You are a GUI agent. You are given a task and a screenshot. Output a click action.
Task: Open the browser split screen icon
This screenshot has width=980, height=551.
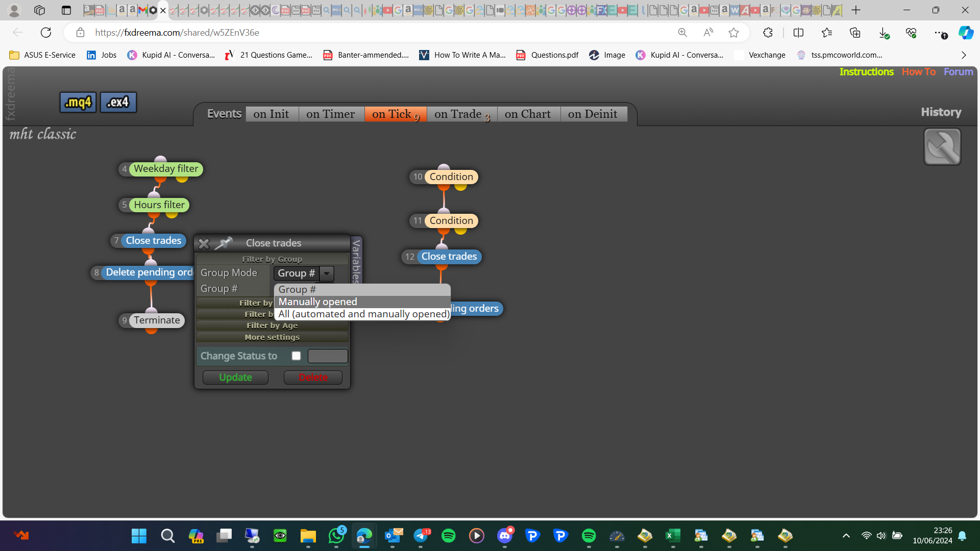tap(798, 33)
